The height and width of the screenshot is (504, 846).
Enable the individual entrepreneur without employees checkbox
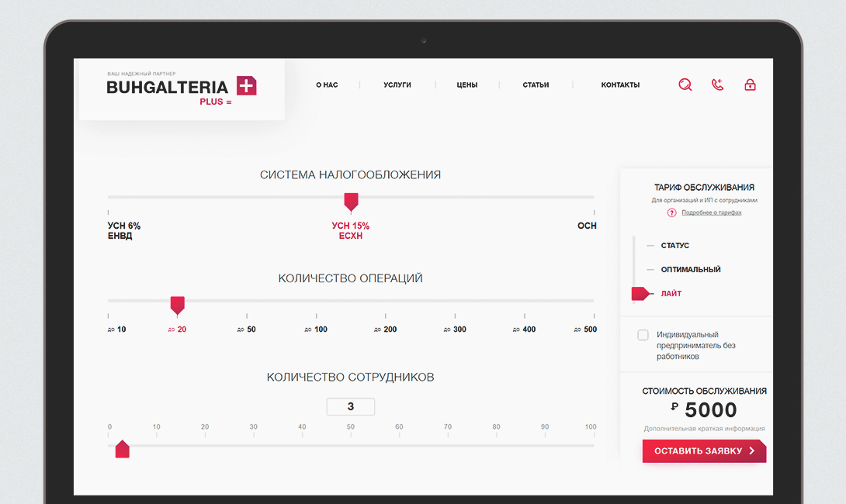(x=643, y=335)
